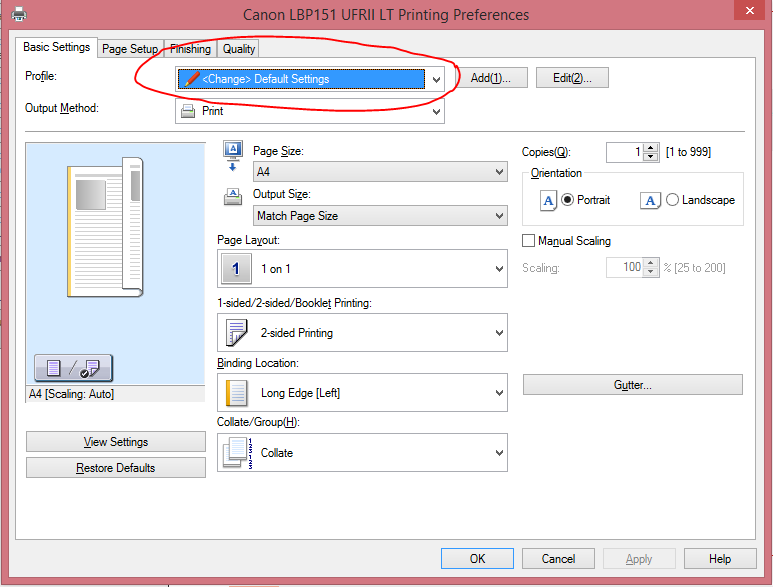Click the [1 to 999] range text
773x587 pixels.
point(688,152)
